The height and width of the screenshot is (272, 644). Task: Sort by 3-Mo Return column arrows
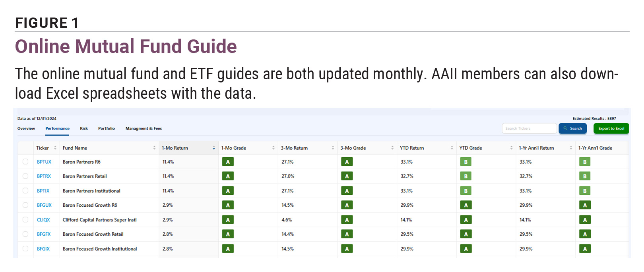pos(333,148)
